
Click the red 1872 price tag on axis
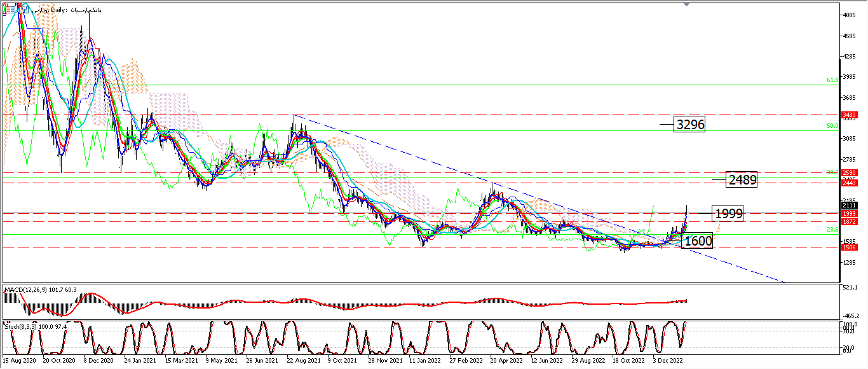click(850, 221)
